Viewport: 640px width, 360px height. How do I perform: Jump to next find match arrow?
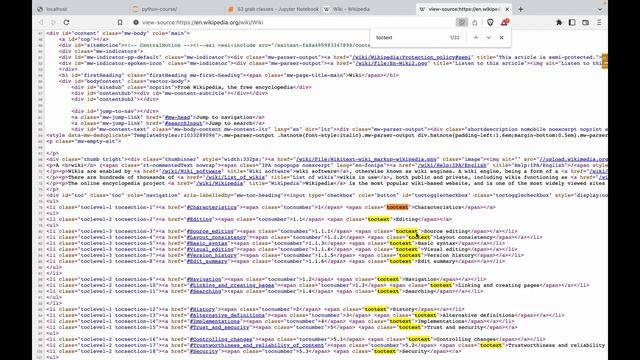pos(489,38)
